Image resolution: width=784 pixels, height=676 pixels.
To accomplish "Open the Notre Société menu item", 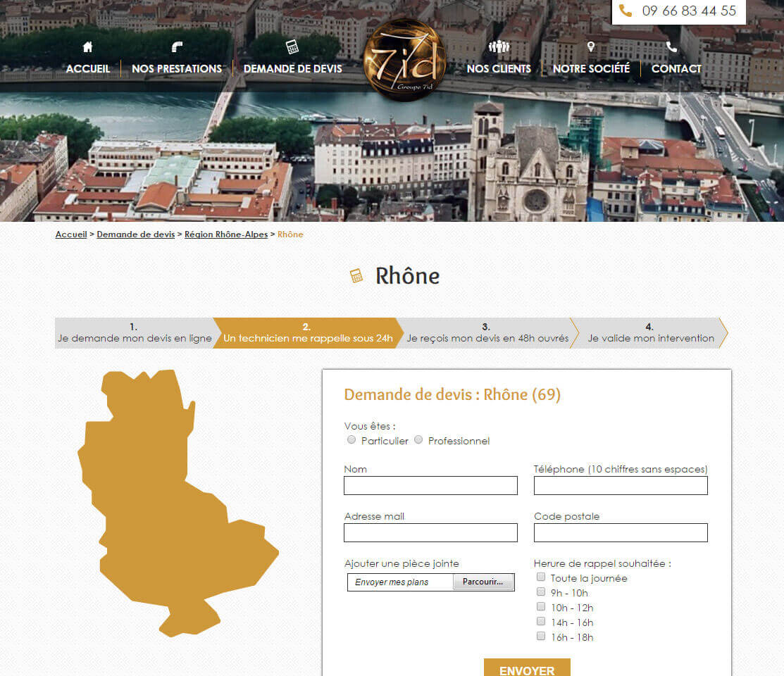I will (591, 69).
